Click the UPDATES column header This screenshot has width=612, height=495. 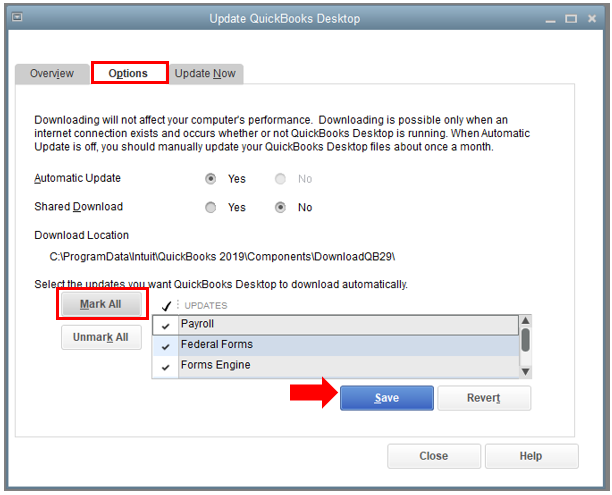tap(206, 306)
